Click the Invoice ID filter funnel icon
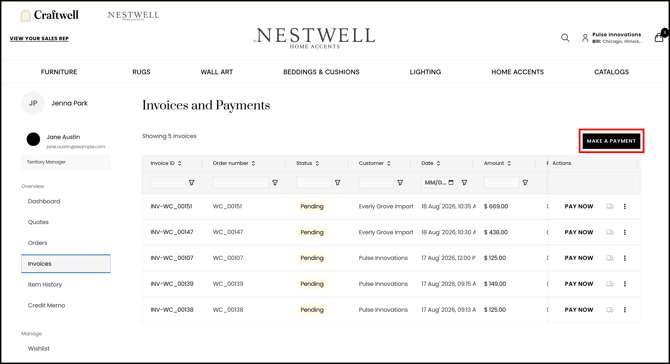 point(192,183)
